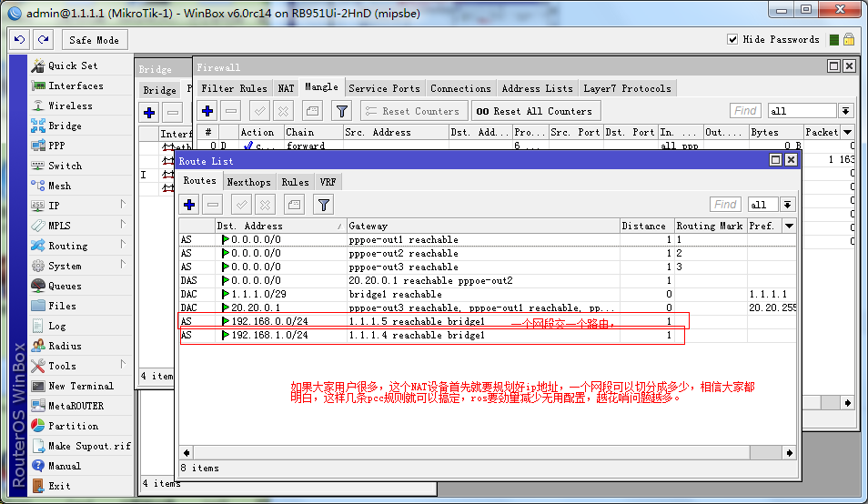The width and height of the screenshot is (868, 504).
Task: Open the VRF tab in Route List
Action: (328, 182)
